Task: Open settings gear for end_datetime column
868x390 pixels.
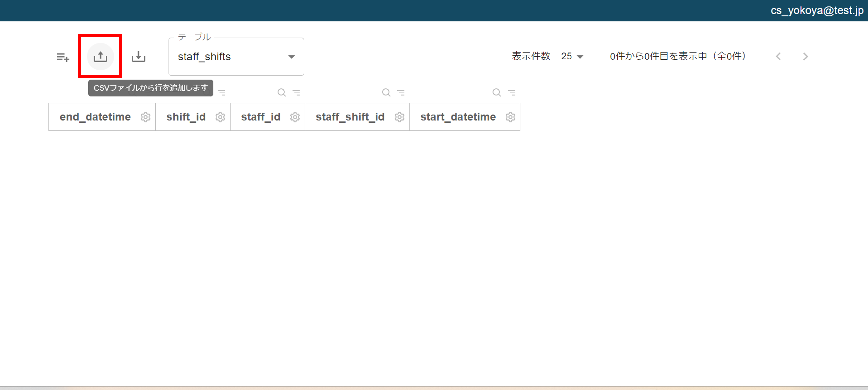Action: (x=146, y=117)
